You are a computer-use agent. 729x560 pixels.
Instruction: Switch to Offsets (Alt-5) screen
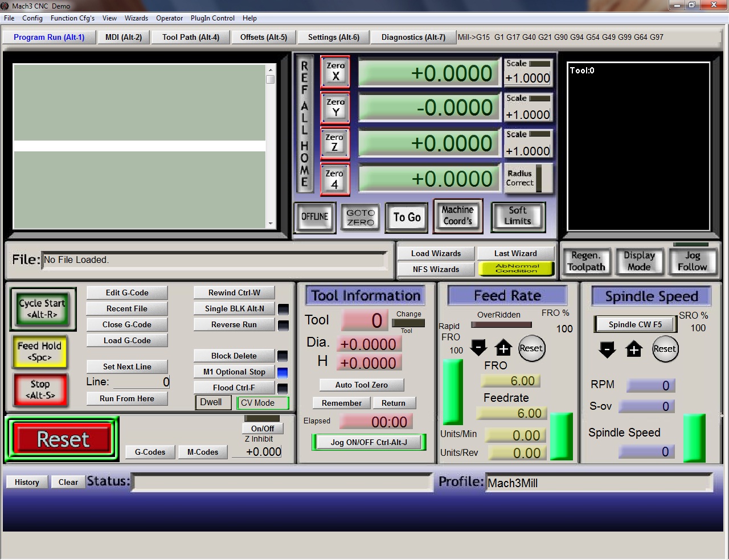point(264,37)
